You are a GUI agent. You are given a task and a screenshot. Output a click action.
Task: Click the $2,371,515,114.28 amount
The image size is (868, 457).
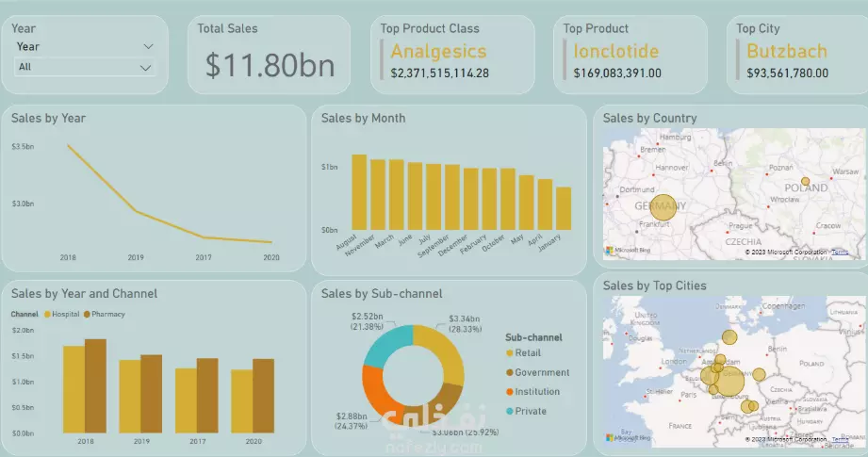pyautogui.click(x=439, y=73)
